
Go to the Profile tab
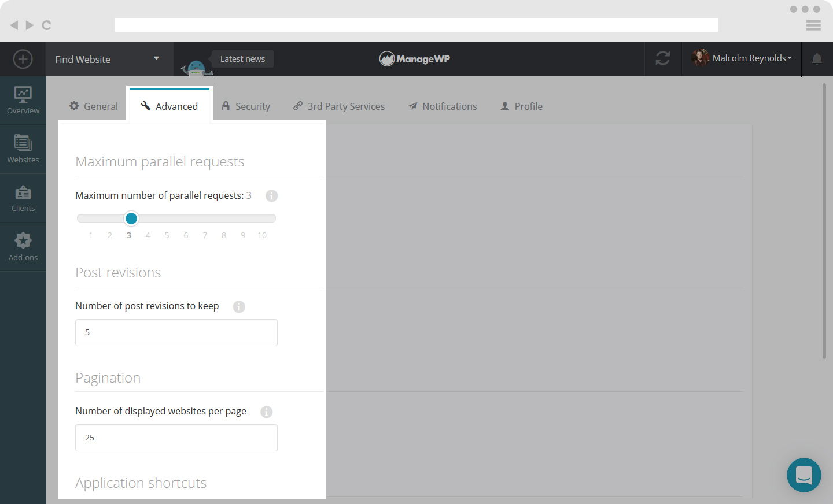[521, 106]
